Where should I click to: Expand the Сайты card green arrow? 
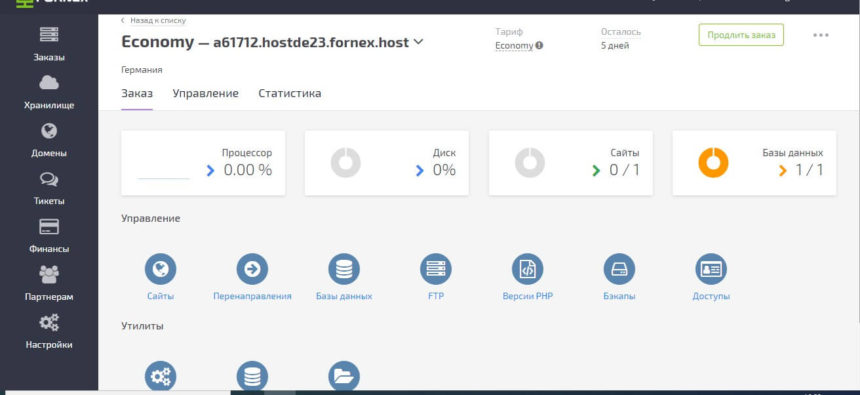[596, 171]
